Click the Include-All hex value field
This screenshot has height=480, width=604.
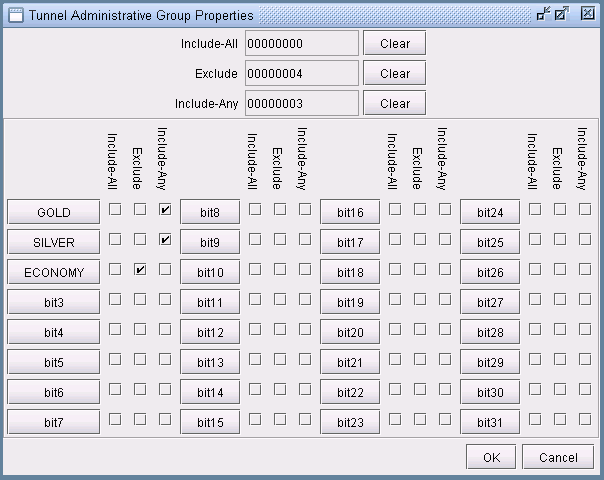coord(301,43)
